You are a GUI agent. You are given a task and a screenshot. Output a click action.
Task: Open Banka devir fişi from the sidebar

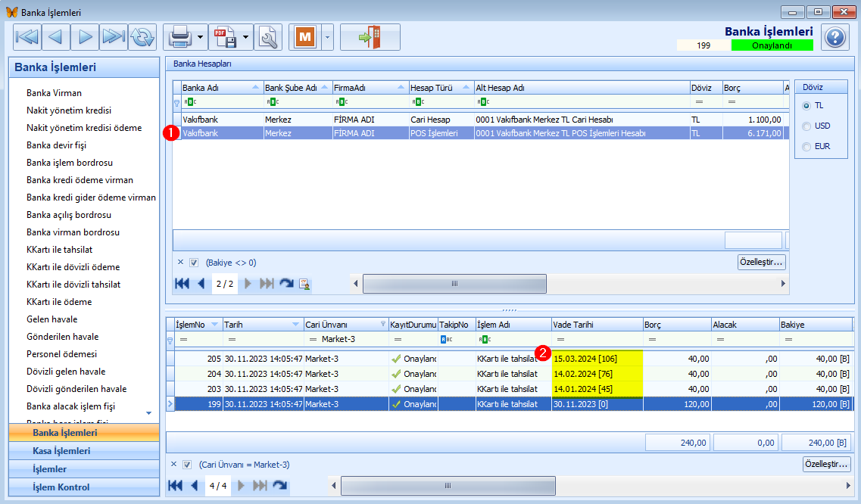pos(56,145)
